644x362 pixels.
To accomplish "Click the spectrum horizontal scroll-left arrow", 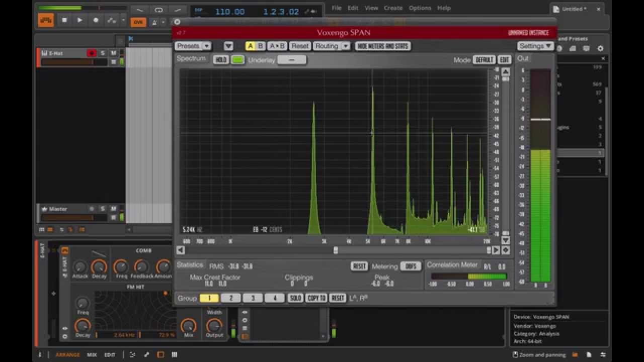I will click(181, 250).
